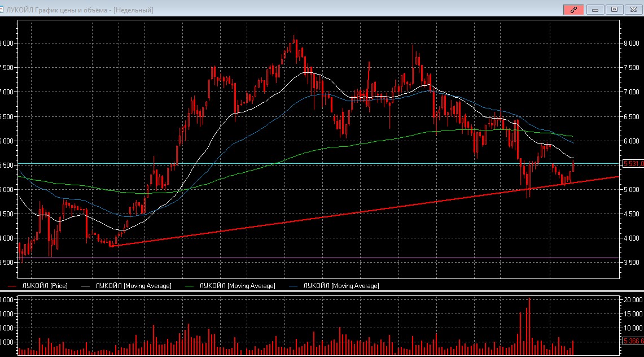Screen dimensions: 644x357
Task: Select the white-line Moving Average legend entry
Action: (x=133, y=285)
